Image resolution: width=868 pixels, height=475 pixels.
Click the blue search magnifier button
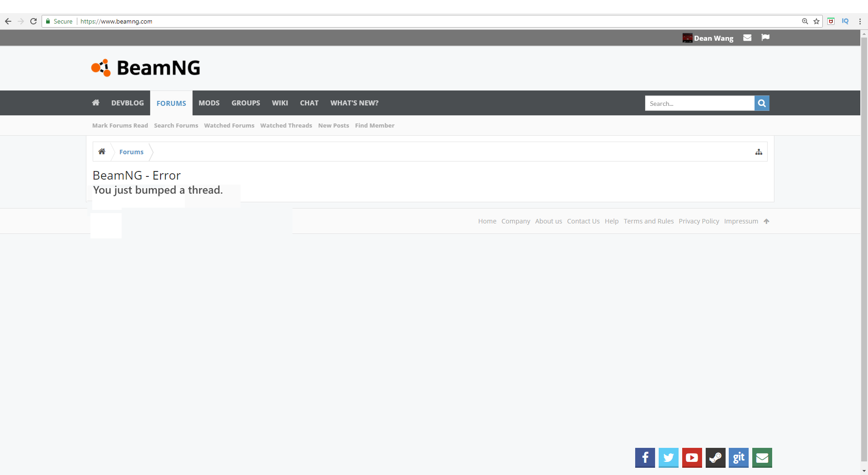point(762,104)
